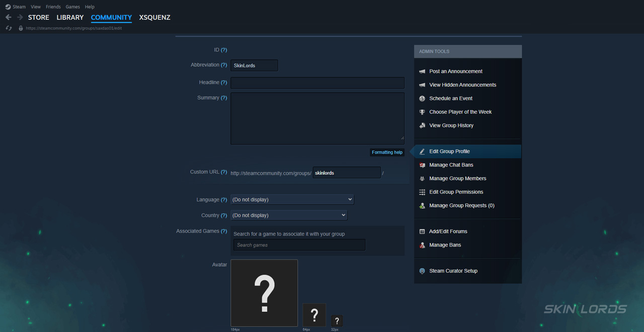Click megaphone icon beside View Hidden Announcements
Viewport: 644px width, 332px height.
coord(422,85)
